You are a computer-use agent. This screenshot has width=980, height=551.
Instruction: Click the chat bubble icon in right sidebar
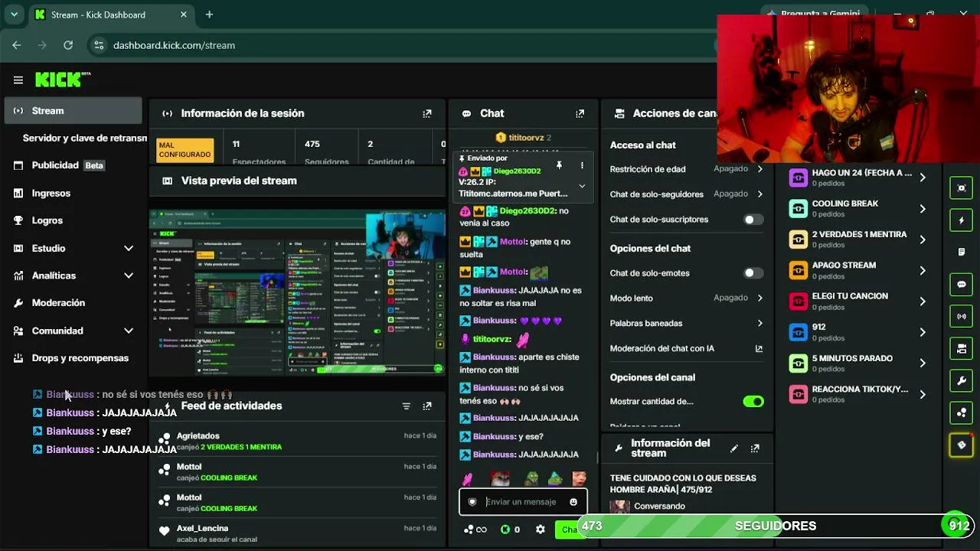(962, 284)
